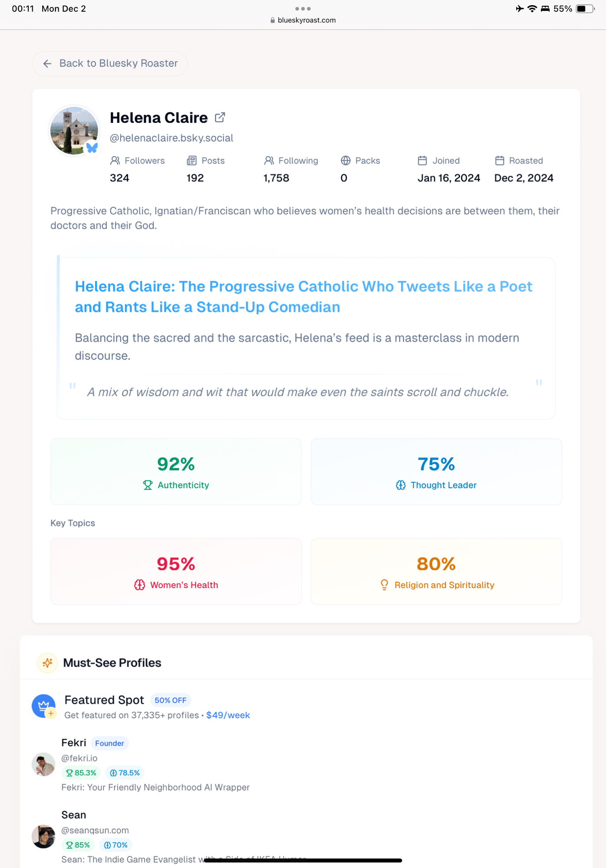
Task: Tap the blueskyroast.com address bar
Action: [303, 20]
